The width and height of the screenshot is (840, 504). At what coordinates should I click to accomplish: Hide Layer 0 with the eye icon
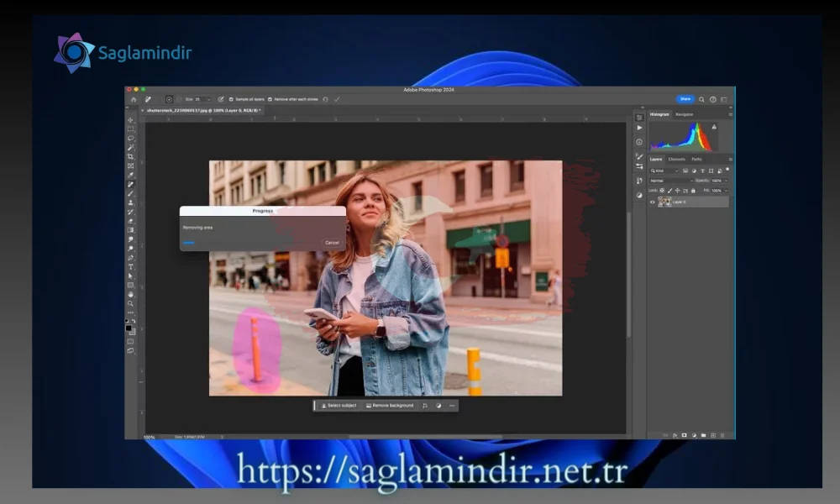(653, 202)
